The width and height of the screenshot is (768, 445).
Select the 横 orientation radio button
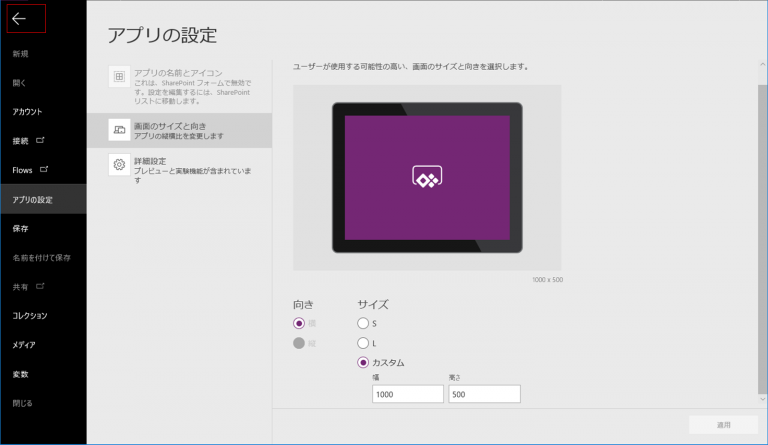pyautogui.click(x=299, y=323)
